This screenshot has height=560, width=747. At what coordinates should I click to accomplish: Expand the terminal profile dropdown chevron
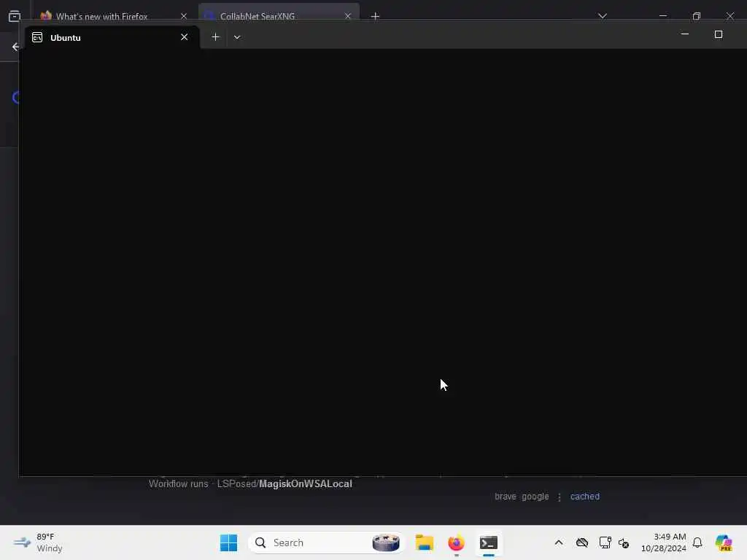(237, 37)
